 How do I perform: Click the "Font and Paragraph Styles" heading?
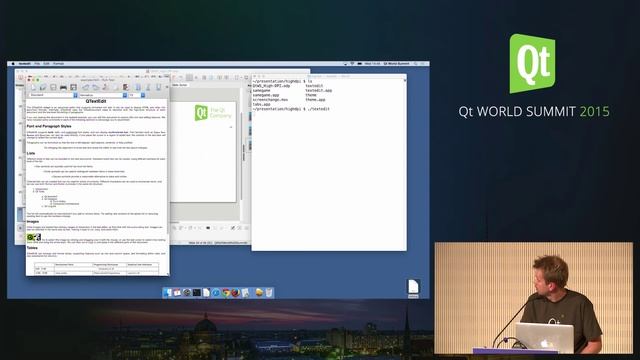coord(49,126)
